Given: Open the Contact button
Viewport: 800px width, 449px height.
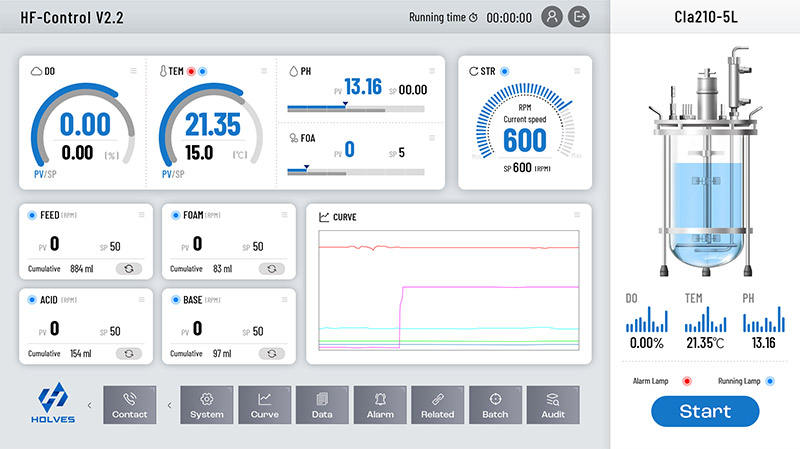Looking at the screenshot, I should 130,404.
